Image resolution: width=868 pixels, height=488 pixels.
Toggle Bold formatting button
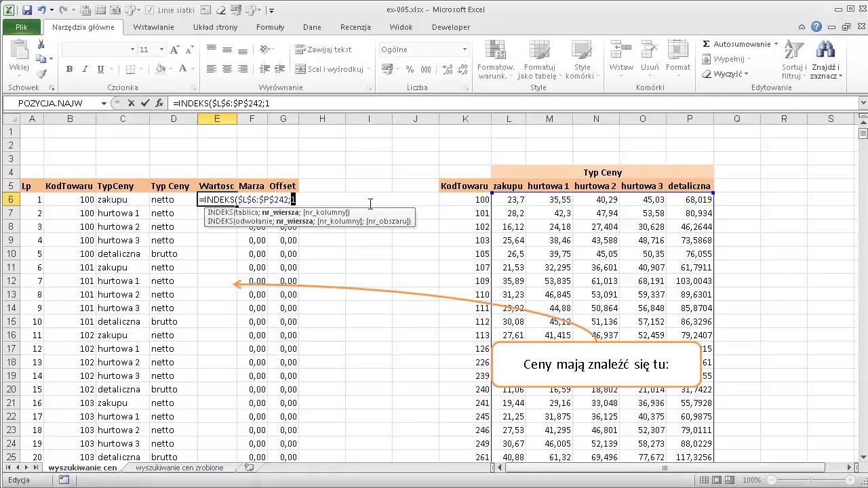pos(69,69)
